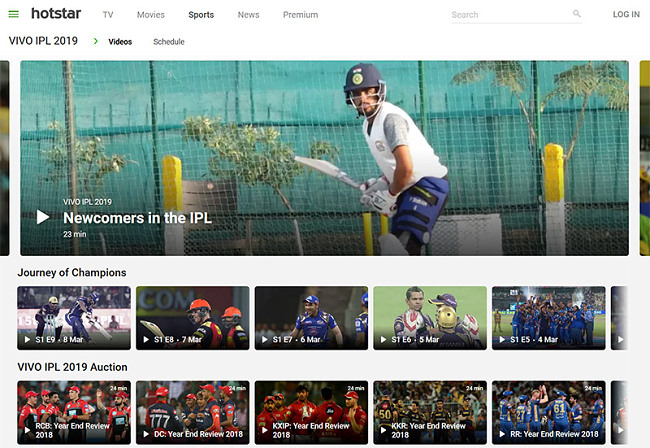Image resolution: width=650 pixels, height=448 pixels.
Task: Open the S1 E6 KKR celebration thumbnail
Action: pos(430,317)
